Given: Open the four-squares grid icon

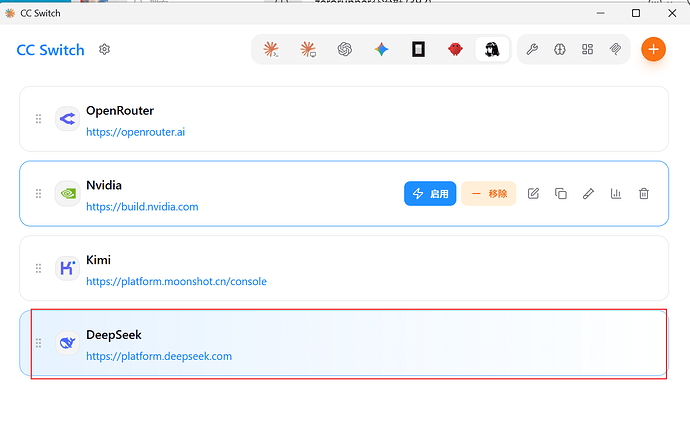Looking at the screenshot, I should (587, 49).
